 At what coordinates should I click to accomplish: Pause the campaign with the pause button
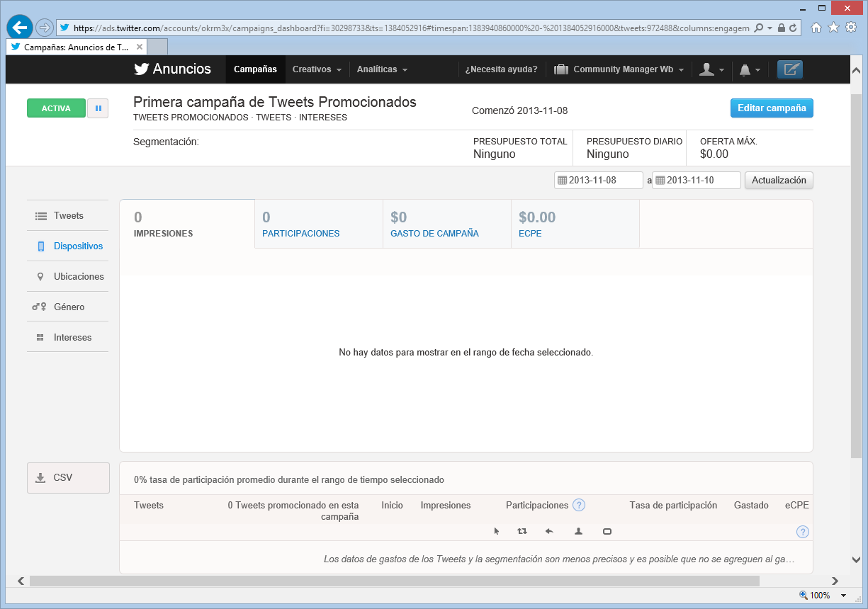[x=98, y=108]
